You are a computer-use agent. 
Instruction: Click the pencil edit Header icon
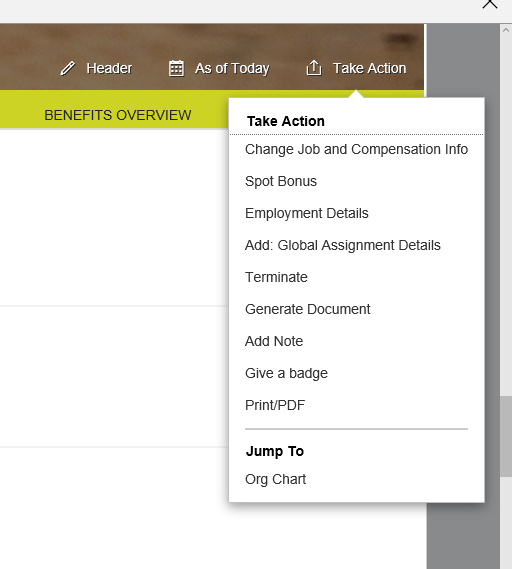67,68
